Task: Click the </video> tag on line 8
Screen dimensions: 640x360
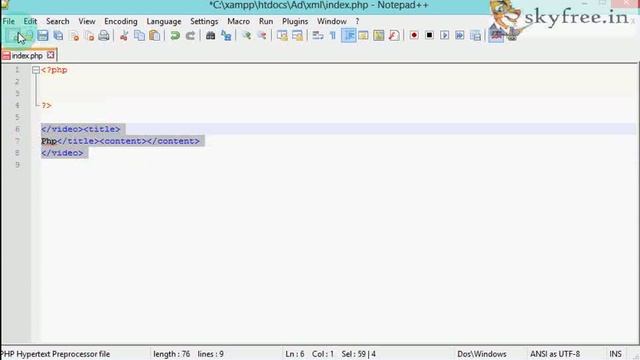Action: pyautogui.click(x=62, y=153)
